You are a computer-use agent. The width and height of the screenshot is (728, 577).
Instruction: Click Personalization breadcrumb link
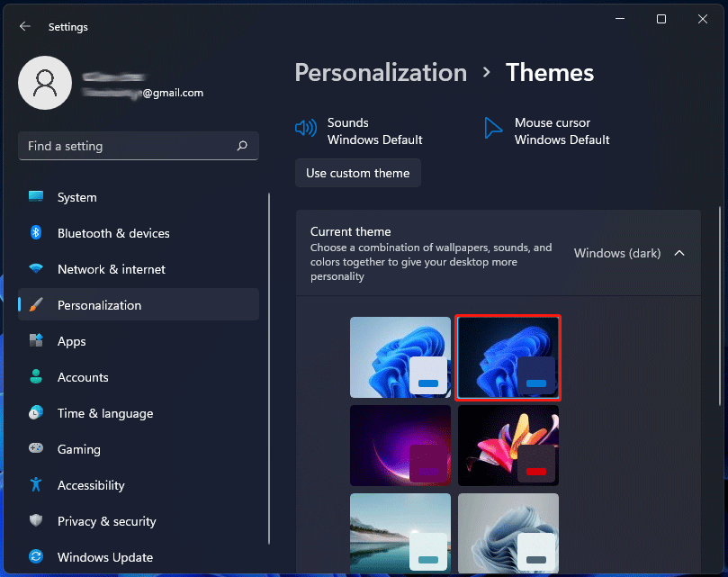[381, 73]
